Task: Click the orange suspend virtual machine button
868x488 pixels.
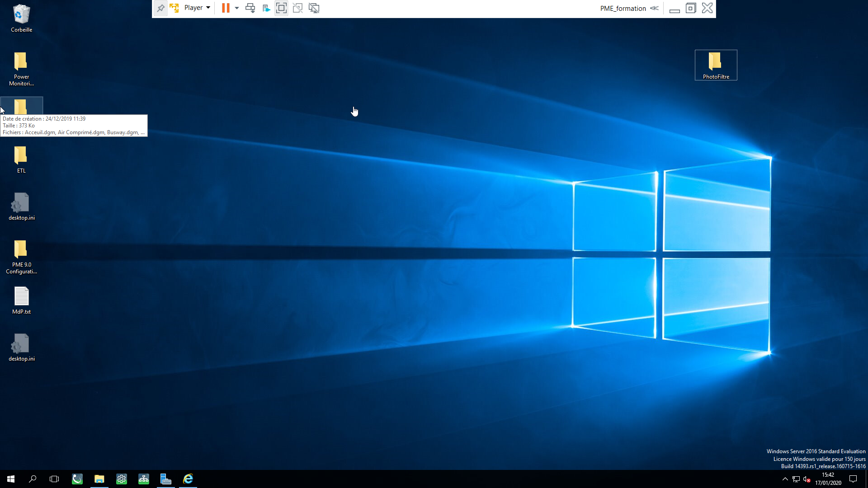Action: click(226, 8)
